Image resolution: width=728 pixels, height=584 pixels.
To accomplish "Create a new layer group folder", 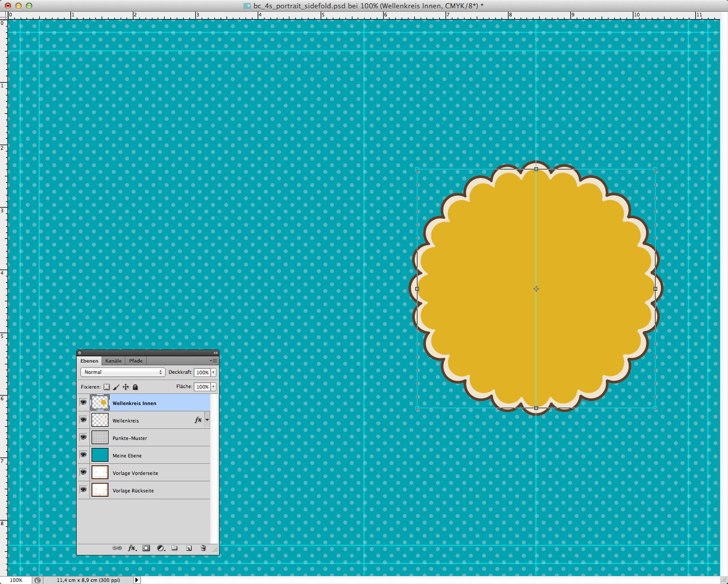I will point(175,548).
